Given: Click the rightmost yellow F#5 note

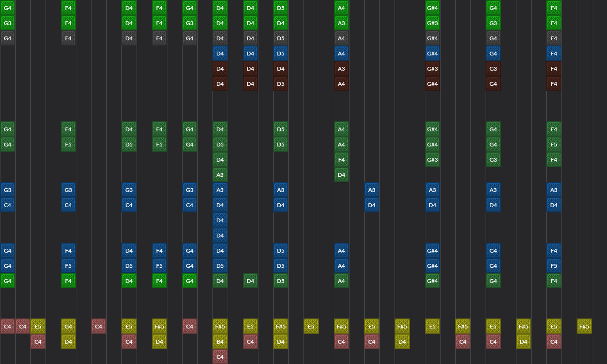Looking at the screenshot, I should click(x=584, y=326).
